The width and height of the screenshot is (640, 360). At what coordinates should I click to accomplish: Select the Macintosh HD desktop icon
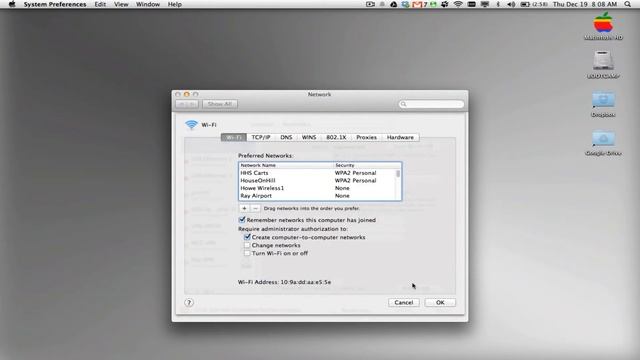603,26
